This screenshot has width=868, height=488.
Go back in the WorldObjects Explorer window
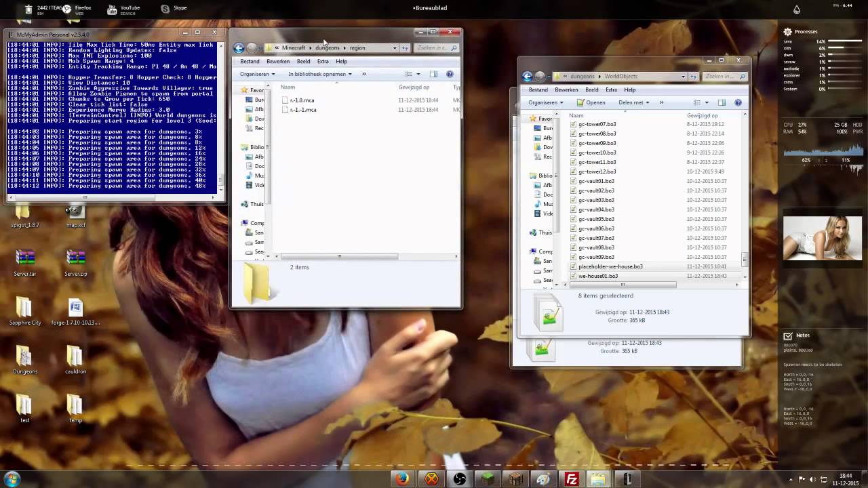point(527,77)
